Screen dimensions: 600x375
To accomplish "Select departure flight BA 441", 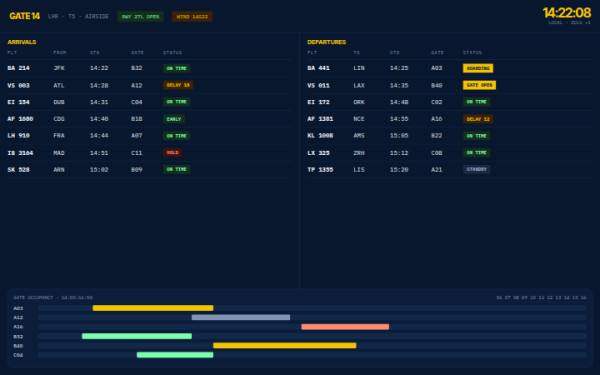I will 318,68.
